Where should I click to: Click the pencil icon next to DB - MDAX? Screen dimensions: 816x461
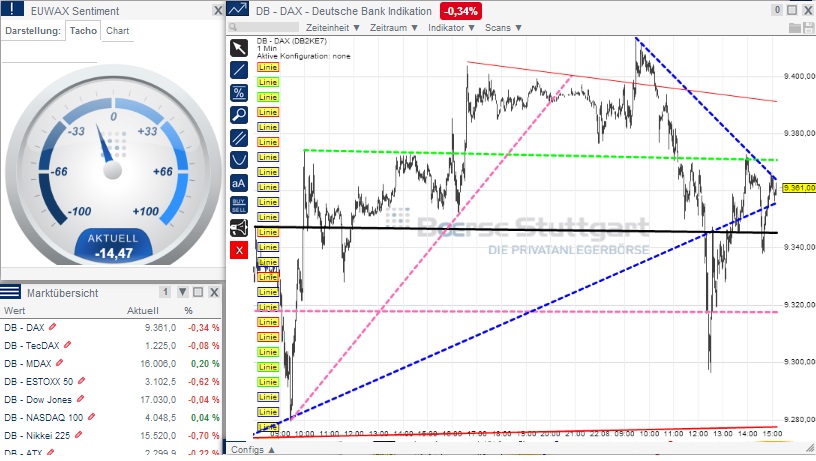tap(59, 363)
